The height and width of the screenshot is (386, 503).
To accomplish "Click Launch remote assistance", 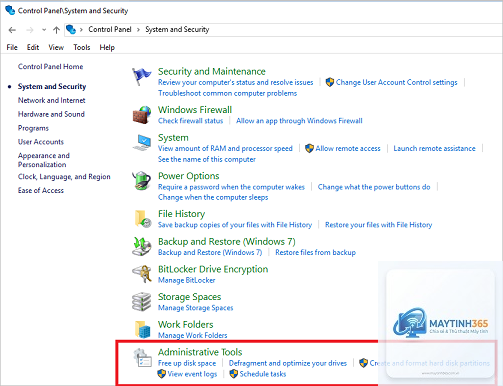I will coord(434,148).
